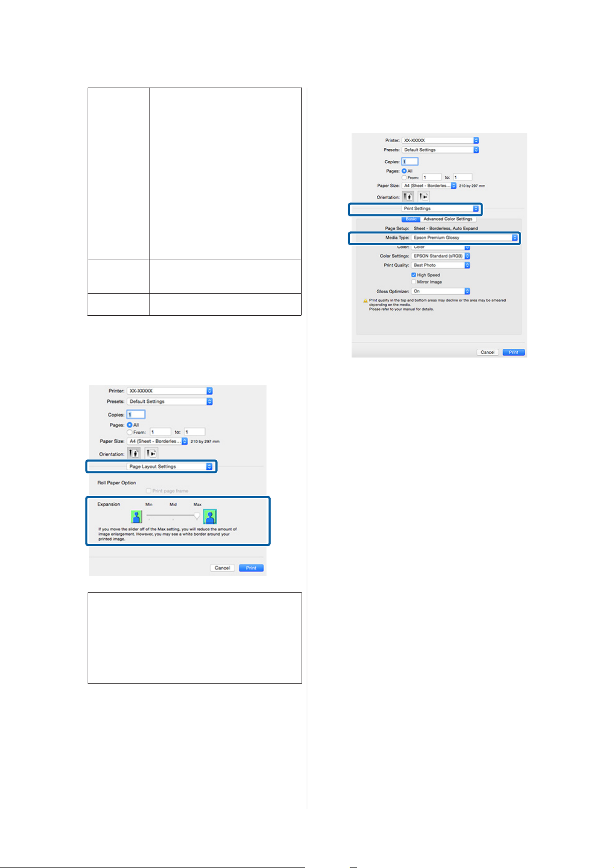The width and height of the screenshot is (614, 868).
Task: Switch to Advanced Color Settings tab
Action: (x=447, y=219)
